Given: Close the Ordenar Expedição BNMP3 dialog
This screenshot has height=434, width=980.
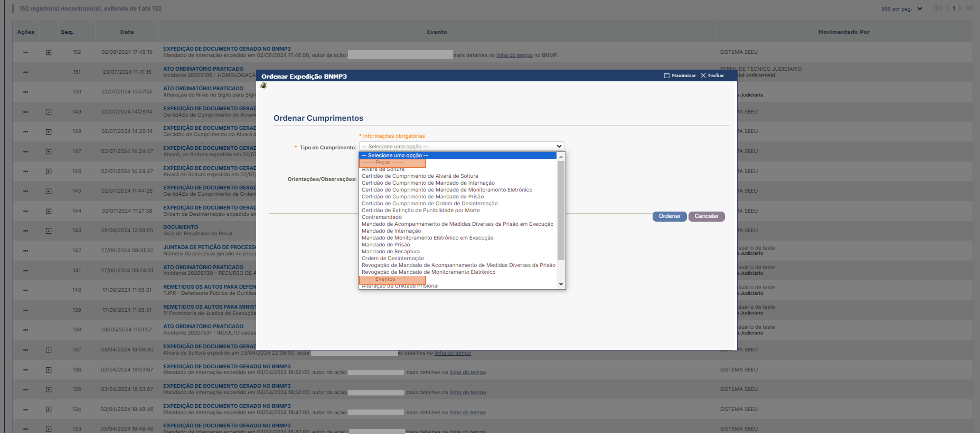Looking at the screenshot, I should 713,76.
